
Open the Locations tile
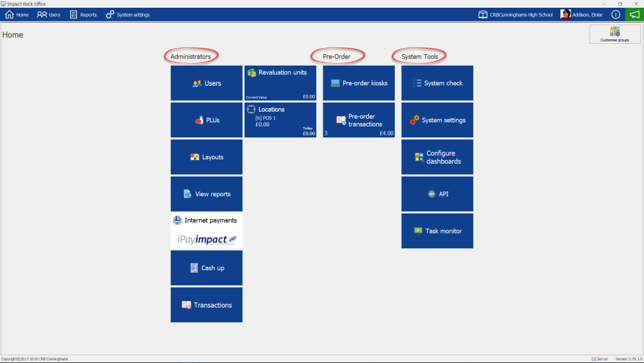click(x=281, y=120)
